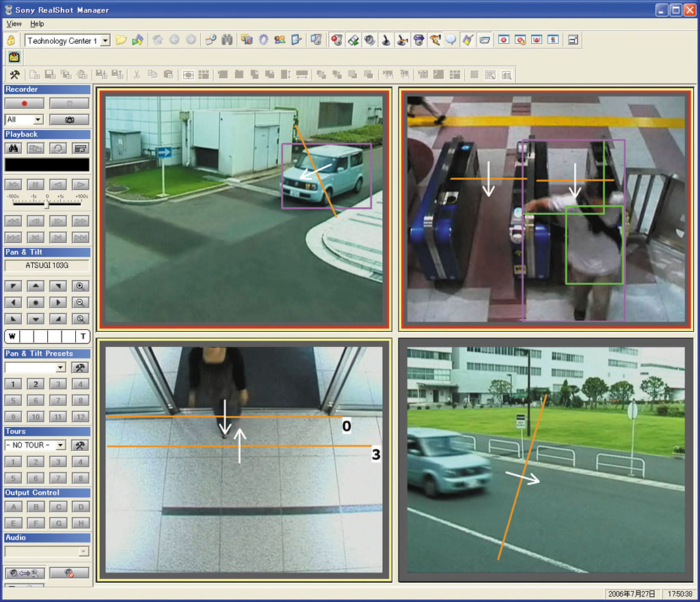Viewport: 700px width, 602px height.
Task: Select the car-entrance camera view pane
Action: [x=244, y=209]
